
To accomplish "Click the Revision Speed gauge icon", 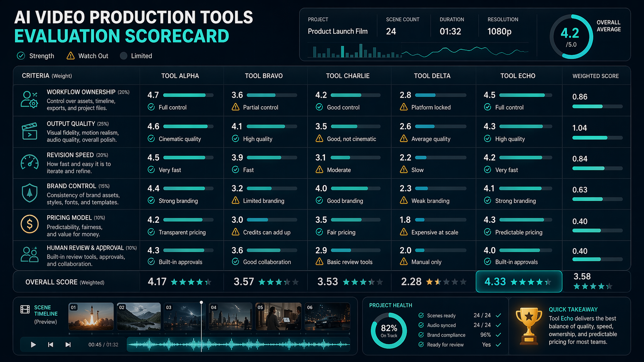I will tap(30, 162).
